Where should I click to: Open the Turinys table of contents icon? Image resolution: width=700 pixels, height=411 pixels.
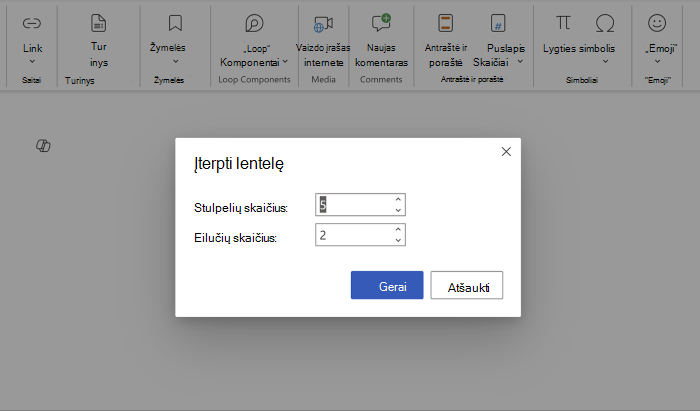98,23
